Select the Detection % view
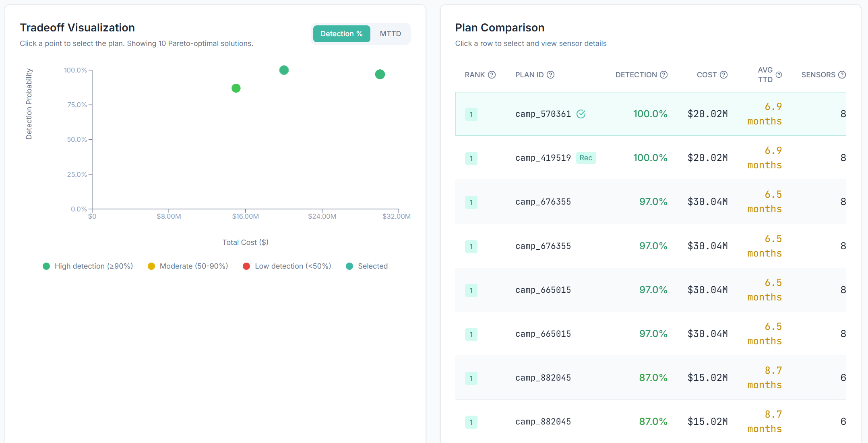Screen dimensions: 868x443 341,33
